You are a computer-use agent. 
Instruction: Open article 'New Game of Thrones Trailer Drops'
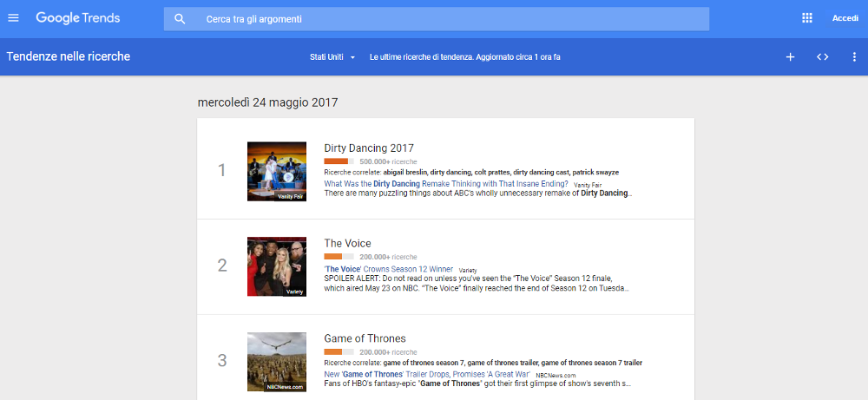pos(427,374)
